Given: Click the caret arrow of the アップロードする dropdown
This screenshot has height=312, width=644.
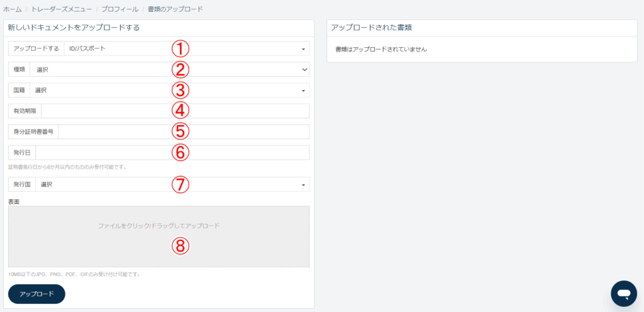Looking at the screenshot, I should 303,49.
